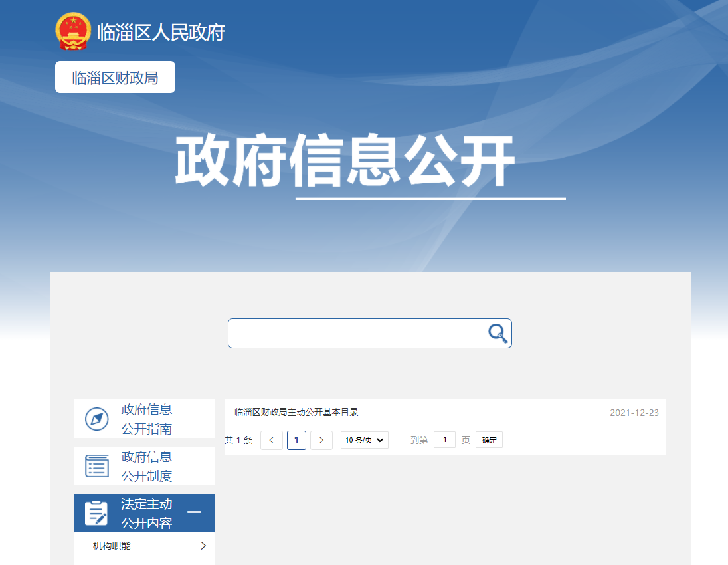Click the list icon for 公开制度
This screenshot has height=565, width=728.
pyautogui.click(x=97, y=466)
